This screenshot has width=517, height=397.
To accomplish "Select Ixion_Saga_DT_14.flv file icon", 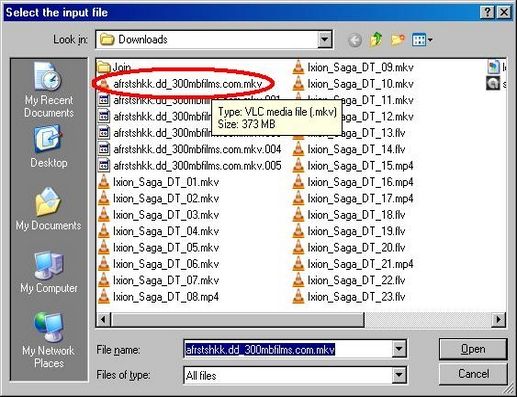I will (x=298, y=149).
